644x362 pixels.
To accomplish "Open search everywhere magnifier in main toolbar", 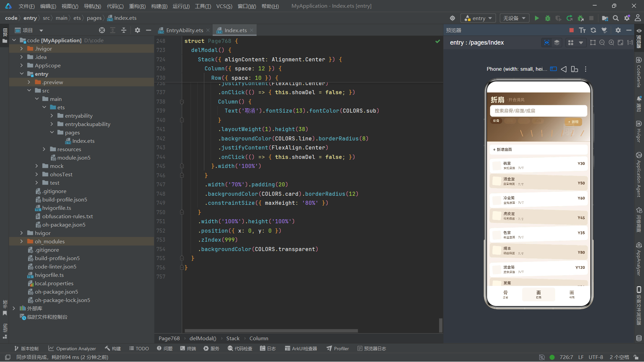I will coord(616,18).
